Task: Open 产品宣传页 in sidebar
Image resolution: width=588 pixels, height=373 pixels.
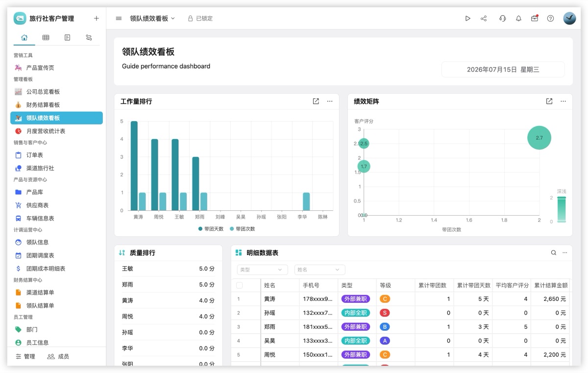Action: 56,68
